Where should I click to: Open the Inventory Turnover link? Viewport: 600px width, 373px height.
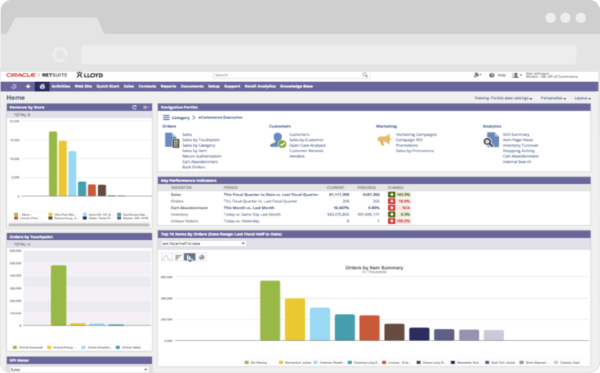point(520,145)
